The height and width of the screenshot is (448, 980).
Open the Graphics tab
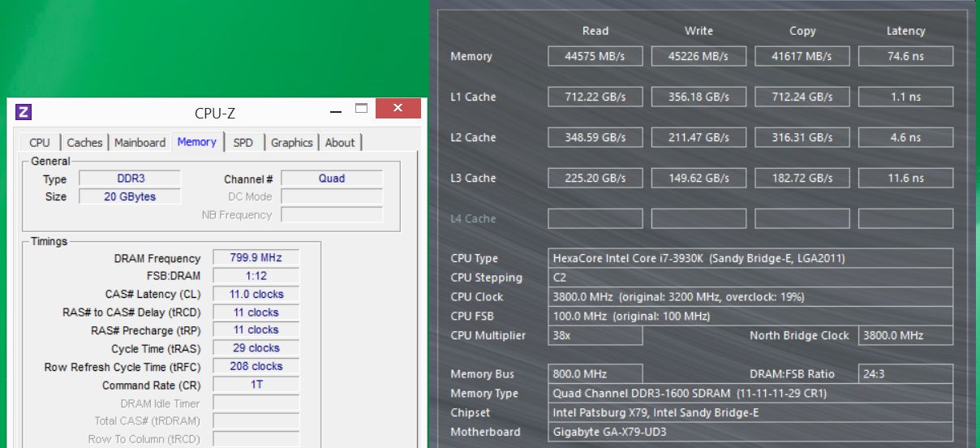(291, 142)
